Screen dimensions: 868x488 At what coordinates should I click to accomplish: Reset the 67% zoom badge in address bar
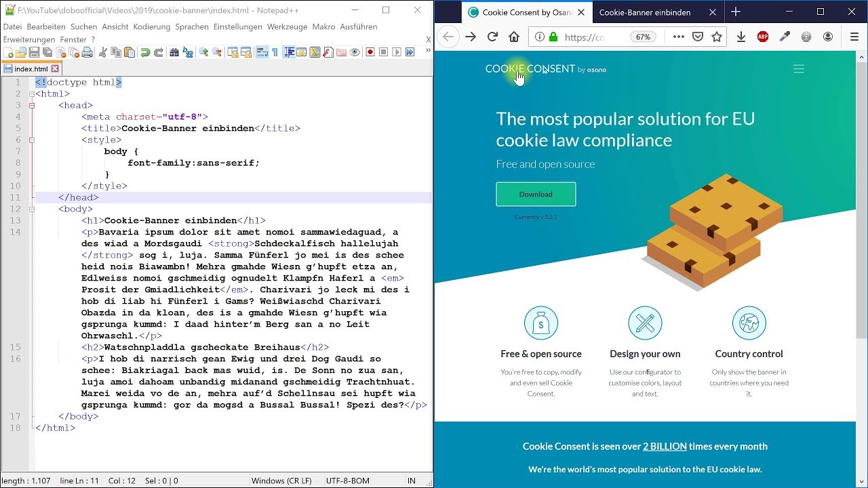point(643,37)
